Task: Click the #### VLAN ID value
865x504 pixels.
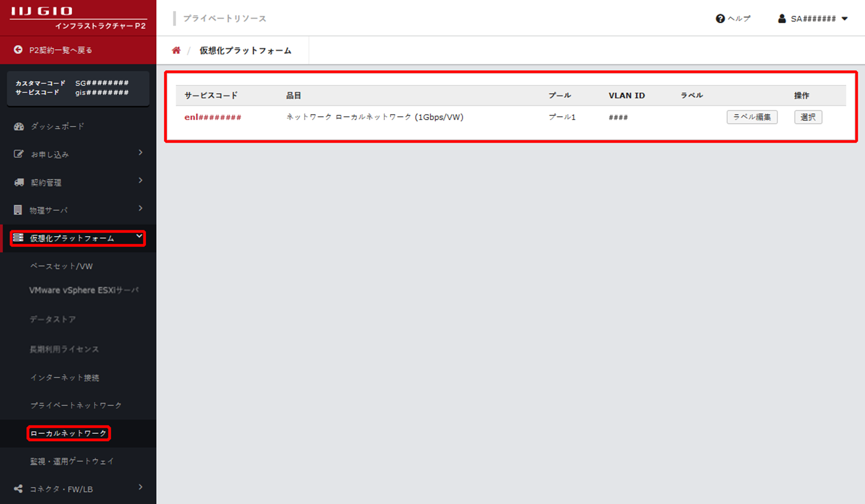Action: click(618, 117)
